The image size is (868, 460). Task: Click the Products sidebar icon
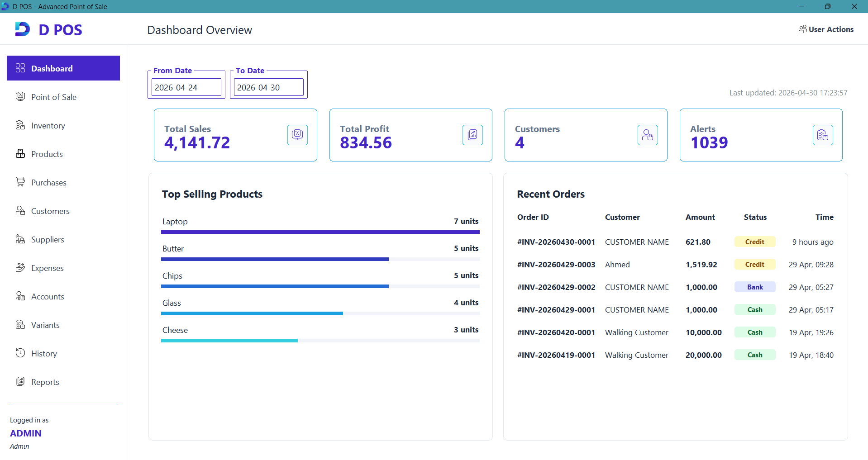click(20, 154)
